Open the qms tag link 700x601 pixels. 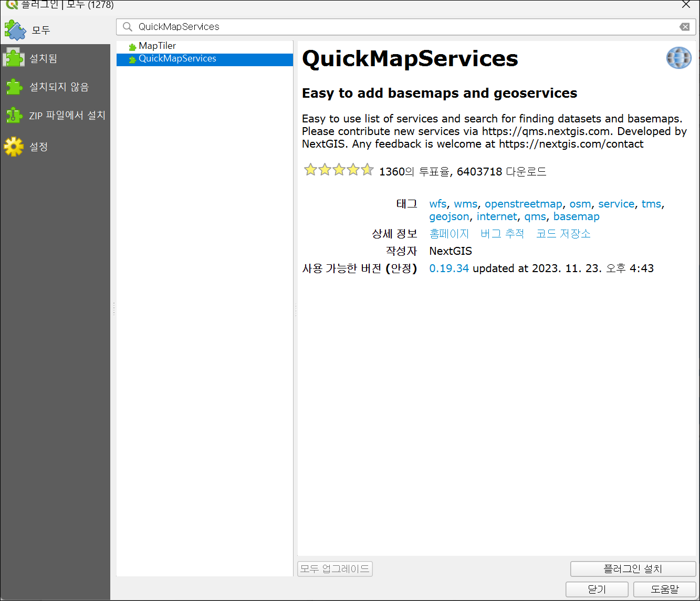(x=535, y=216)
